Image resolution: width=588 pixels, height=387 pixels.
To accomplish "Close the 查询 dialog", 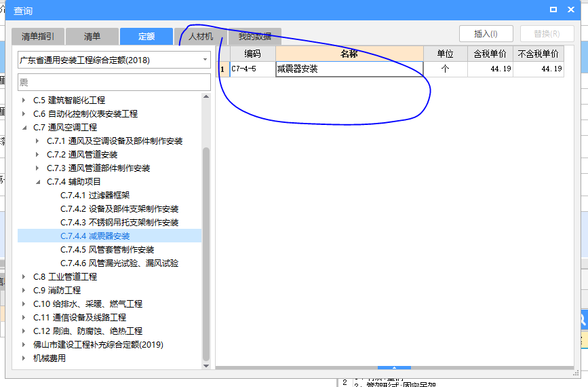I will pos(571,10).
